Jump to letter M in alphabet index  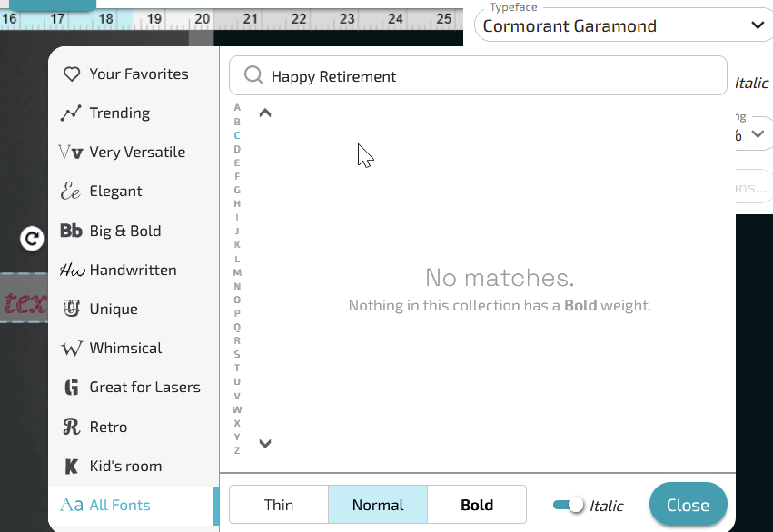click(237, 272)
